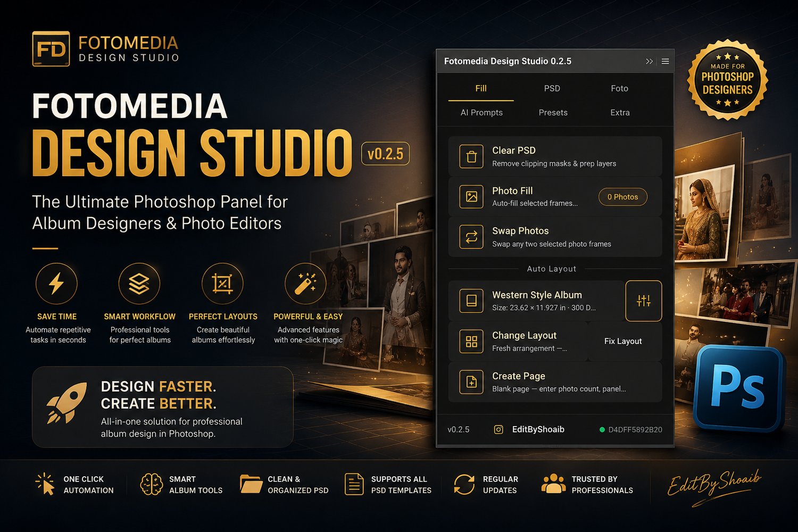This screenshot has height=532, width=798.
Task: Click the Photo Fill image icon
Action: click(471, 196)
